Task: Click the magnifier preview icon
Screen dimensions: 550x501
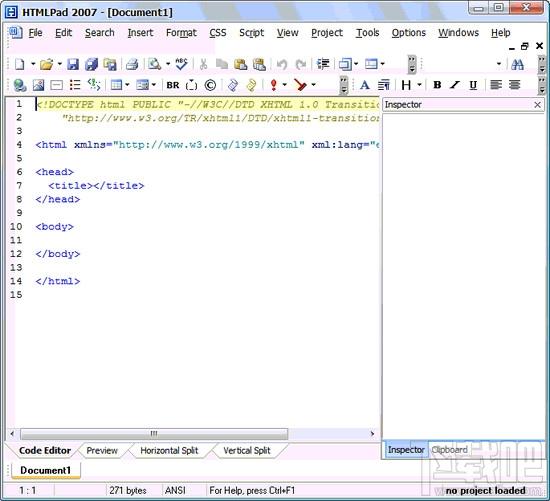Action: click(x=154, y=64)
